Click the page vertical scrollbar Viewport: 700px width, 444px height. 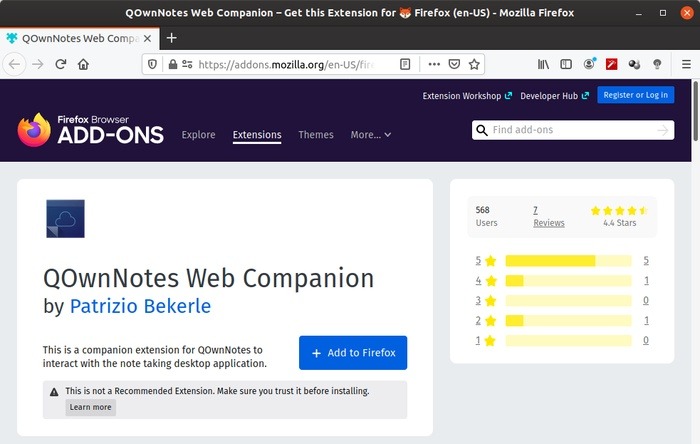tap(696, 112)
